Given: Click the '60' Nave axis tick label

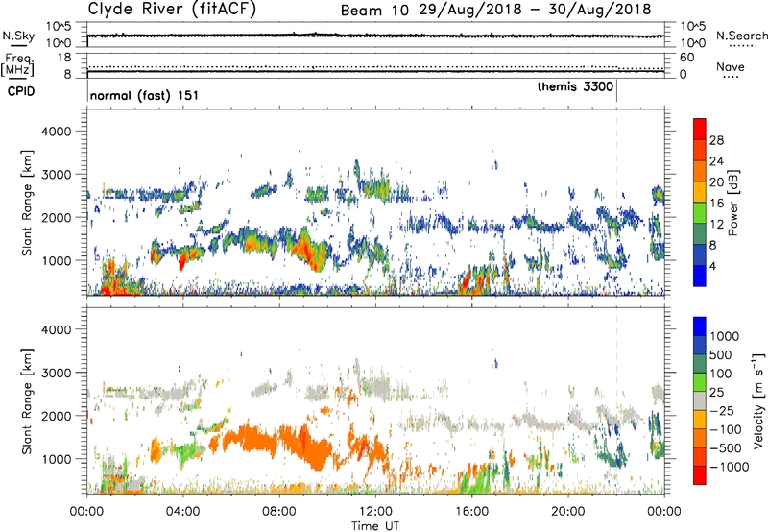Looking at the screenshot, I should [x=687, y=58].
